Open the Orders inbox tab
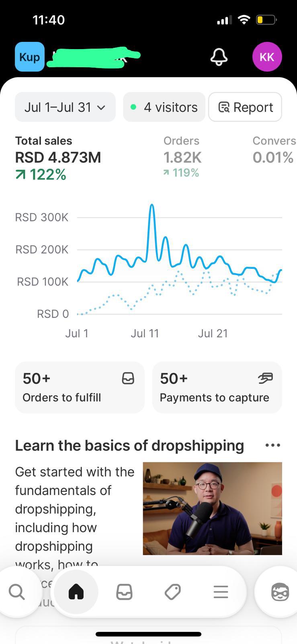The width and height of the screenshot is (297, 644). [x=124, y=592]
